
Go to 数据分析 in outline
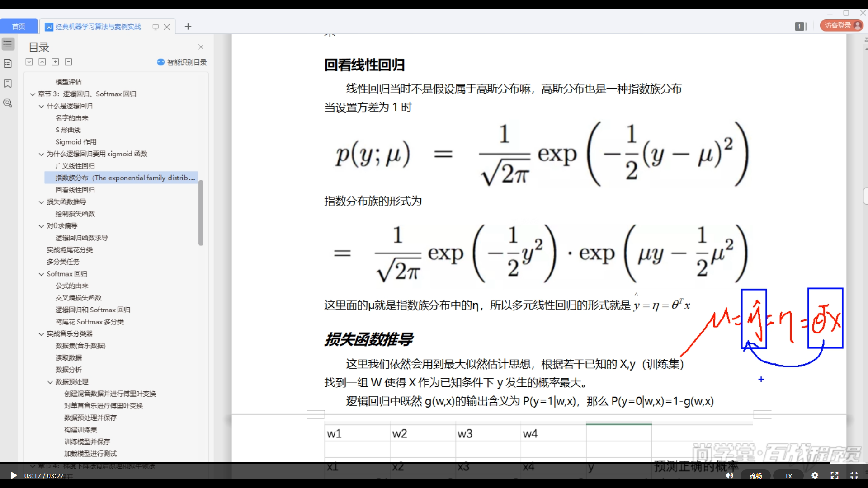click(x=69, y=370)
